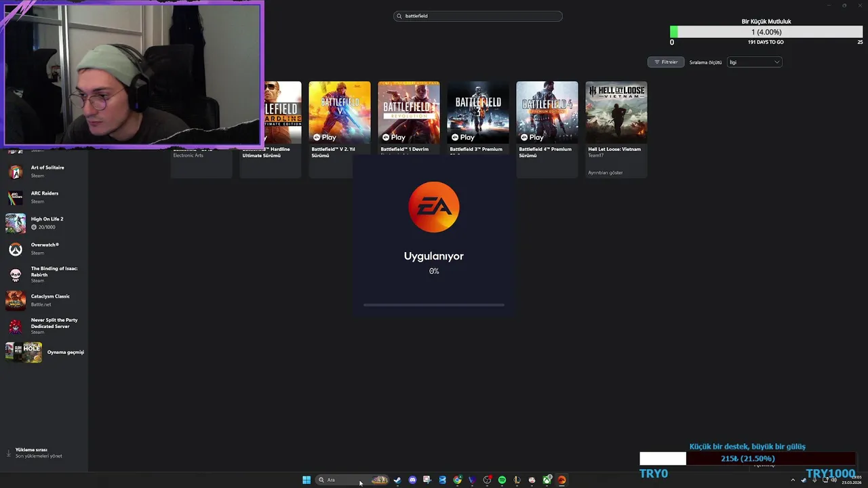
Task: Open Battlefield 4 Premium Edition cover
Action: (x=547, y=112)
